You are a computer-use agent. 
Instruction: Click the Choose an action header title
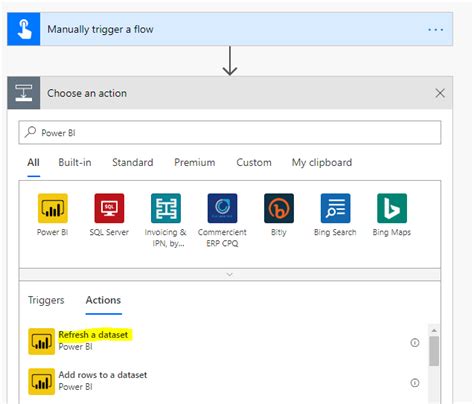tap(87, 93)
